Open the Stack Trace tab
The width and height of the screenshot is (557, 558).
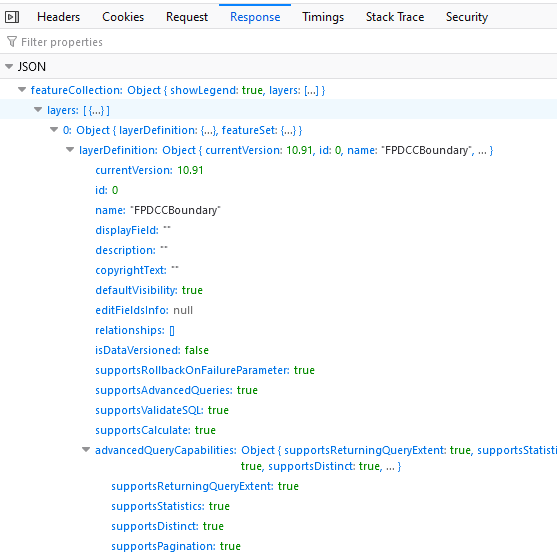coord(395,17)
